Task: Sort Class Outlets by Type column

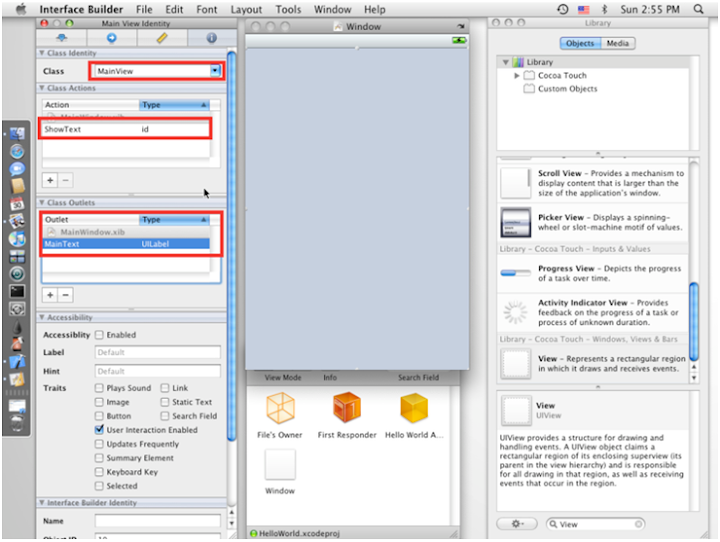Action: 174,220
